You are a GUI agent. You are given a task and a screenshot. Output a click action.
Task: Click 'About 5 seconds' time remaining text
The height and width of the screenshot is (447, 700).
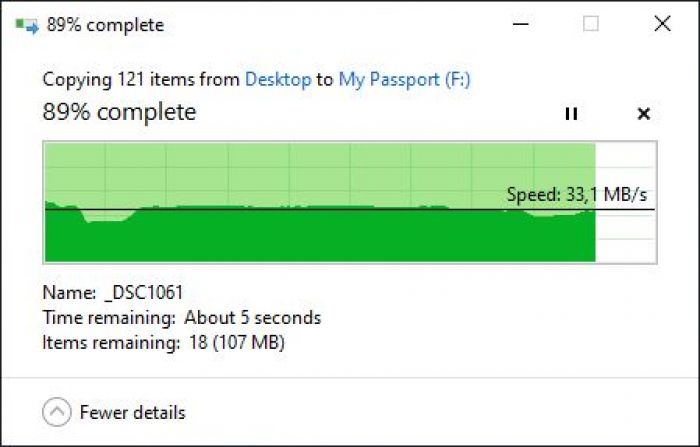tap(252, 318)
